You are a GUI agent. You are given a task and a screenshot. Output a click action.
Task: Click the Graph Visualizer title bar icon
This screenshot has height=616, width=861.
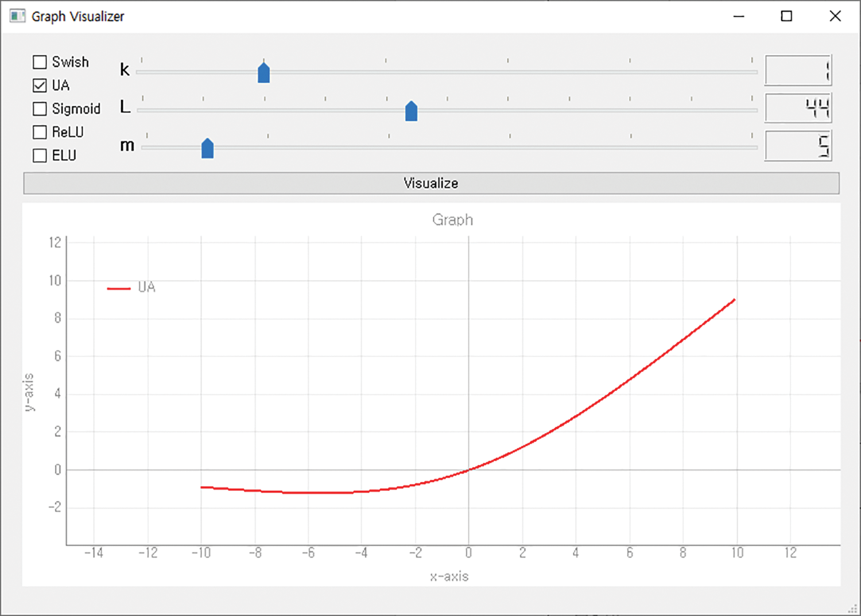18,16
